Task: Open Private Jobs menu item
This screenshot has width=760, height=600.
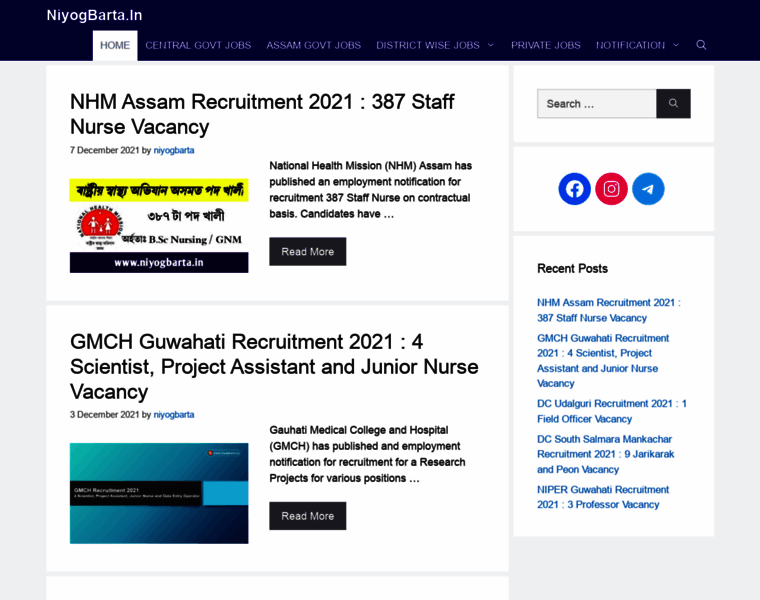Action: tap(545, 46)
